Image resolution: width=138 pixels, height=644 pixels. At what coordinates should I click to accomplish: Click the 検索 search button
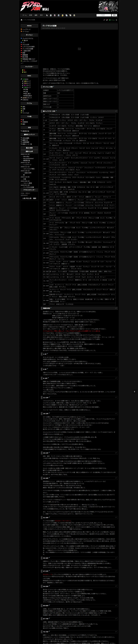[x=114, y=15]
